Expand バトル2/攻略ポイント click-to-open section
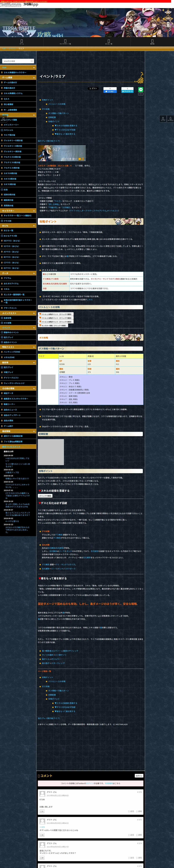 pos(55,318)
